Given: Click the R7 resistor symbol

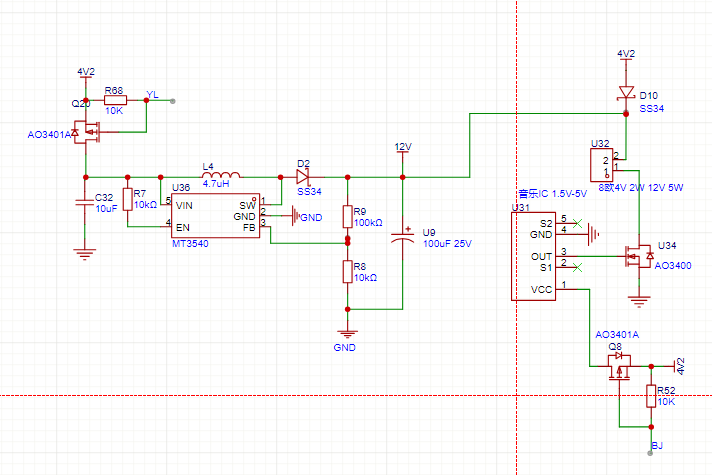Looking at the screenshot, I should tap(128, 199).
